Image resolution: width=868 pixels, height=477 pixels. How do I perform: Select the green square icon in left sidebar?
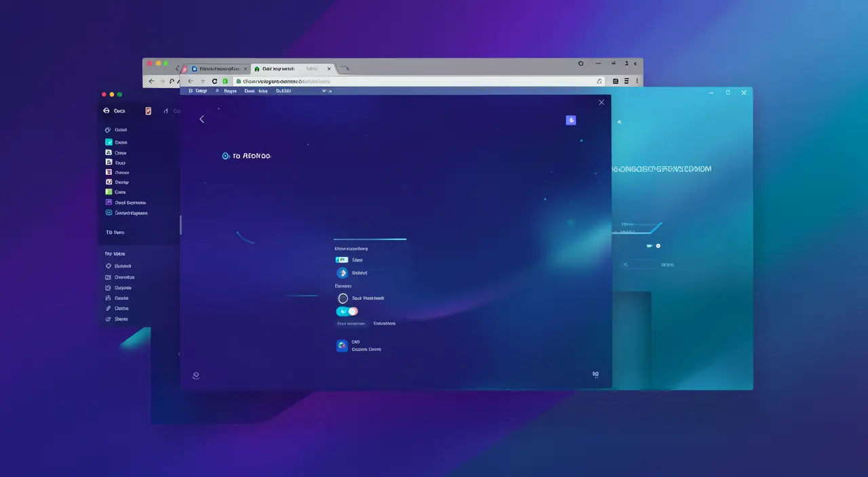click(108, 192)
